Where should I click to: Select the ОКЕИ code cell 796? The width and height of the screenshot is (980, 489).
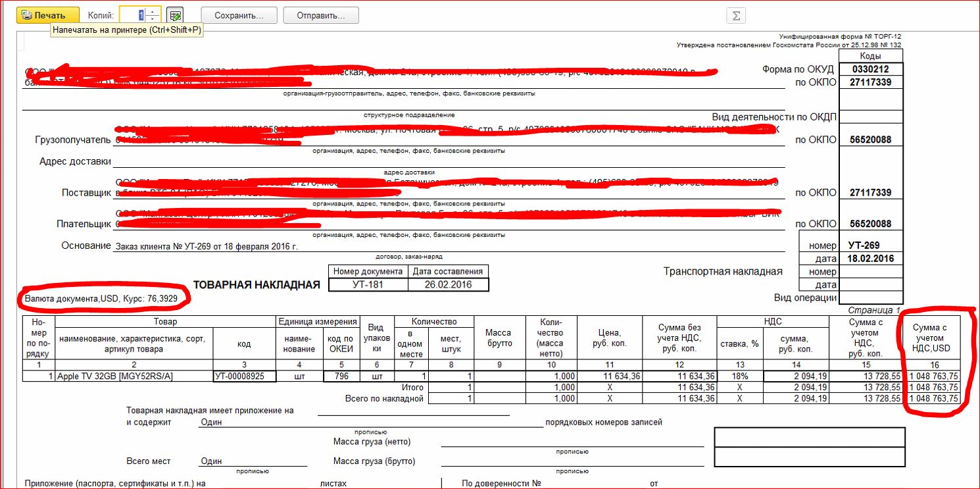tap(341, 376)
